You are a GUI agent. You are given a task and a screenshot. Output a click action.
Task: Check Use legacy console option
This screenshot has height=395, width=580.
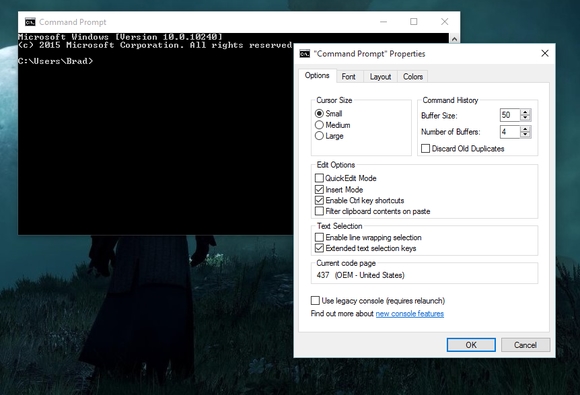pyautogui.click(x=315, y=301)
